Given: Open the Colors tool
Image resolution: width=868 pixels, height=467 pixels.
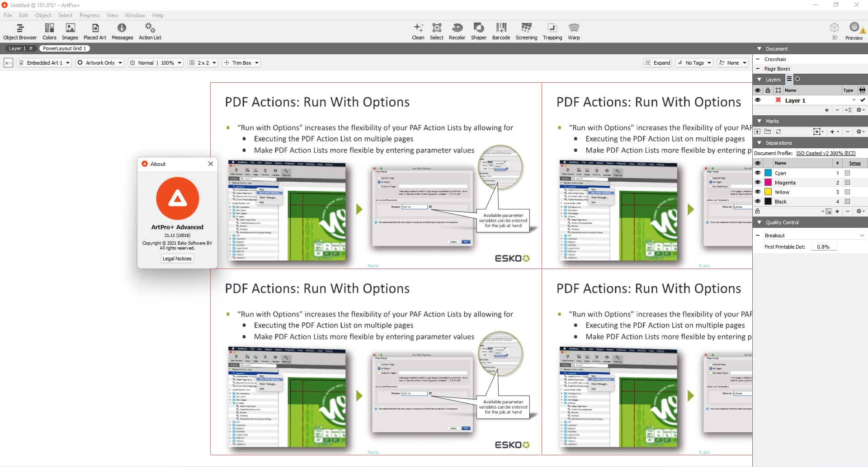Looking at the screenshot, I should coord(49,32).
